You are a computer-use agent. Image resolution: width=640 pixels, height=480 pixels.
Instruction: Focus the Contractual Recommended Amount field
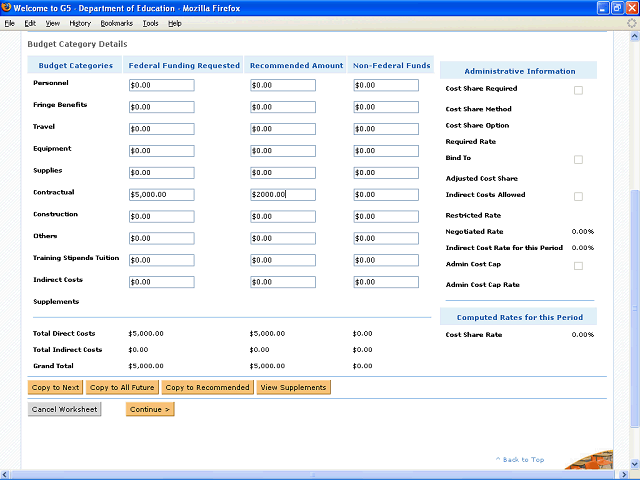[282, 195]
